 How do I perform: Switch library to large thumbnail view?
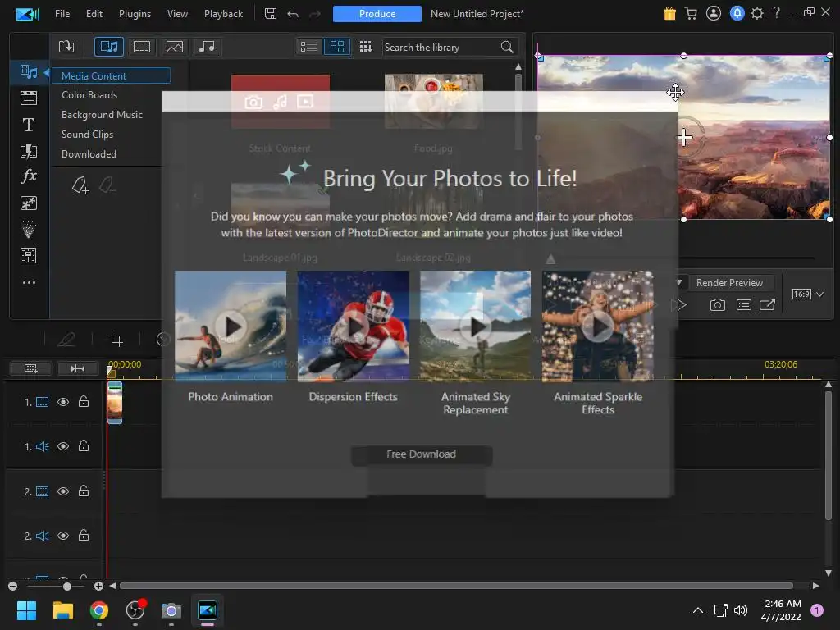337,47
